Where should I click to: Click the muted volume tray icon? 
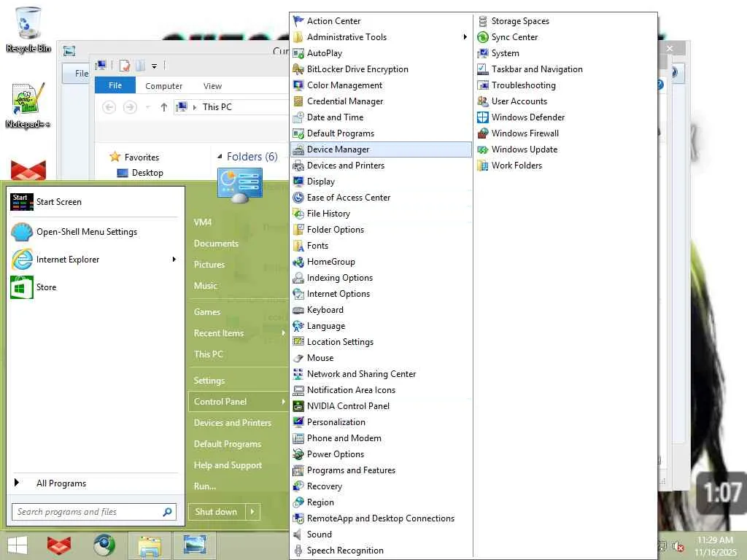click(x=678, y=546)
